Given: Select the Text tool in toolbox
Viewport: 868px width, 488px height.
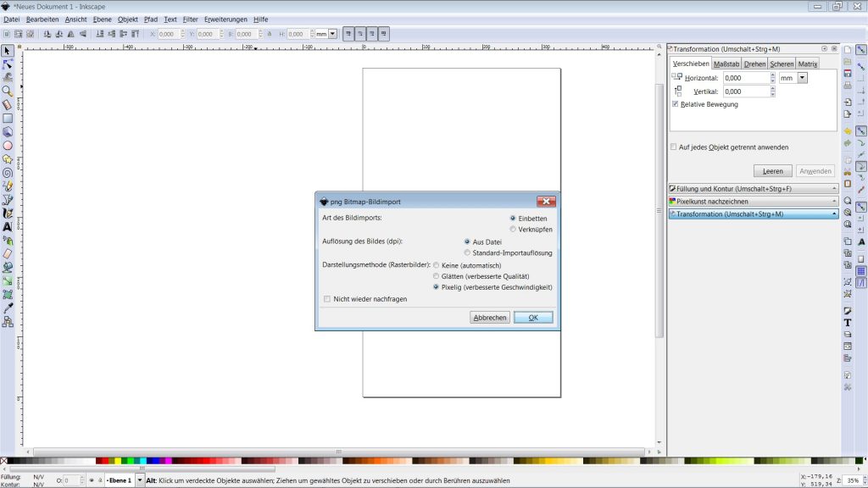Looking at the screenshot, I should pos(8,226).
